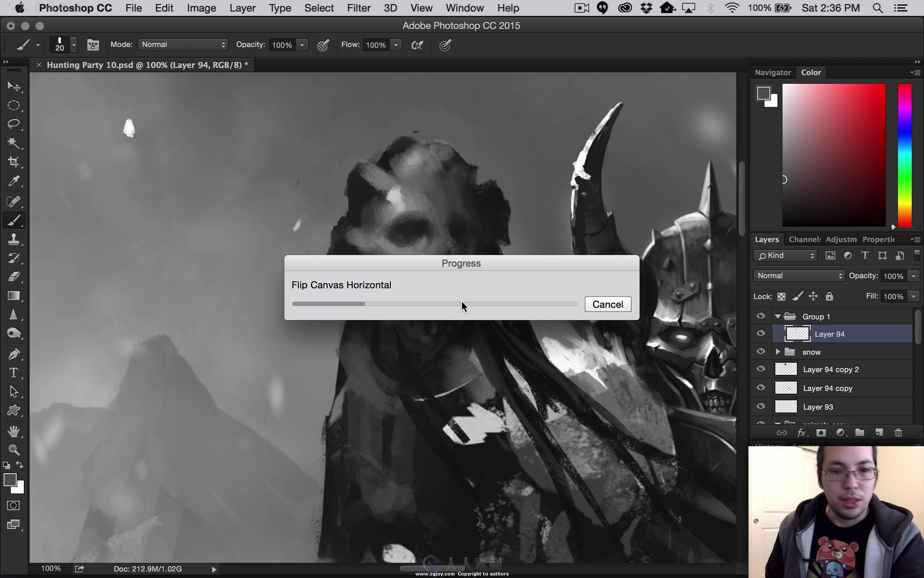Click the hue spectrum slider

click(905, 155)
